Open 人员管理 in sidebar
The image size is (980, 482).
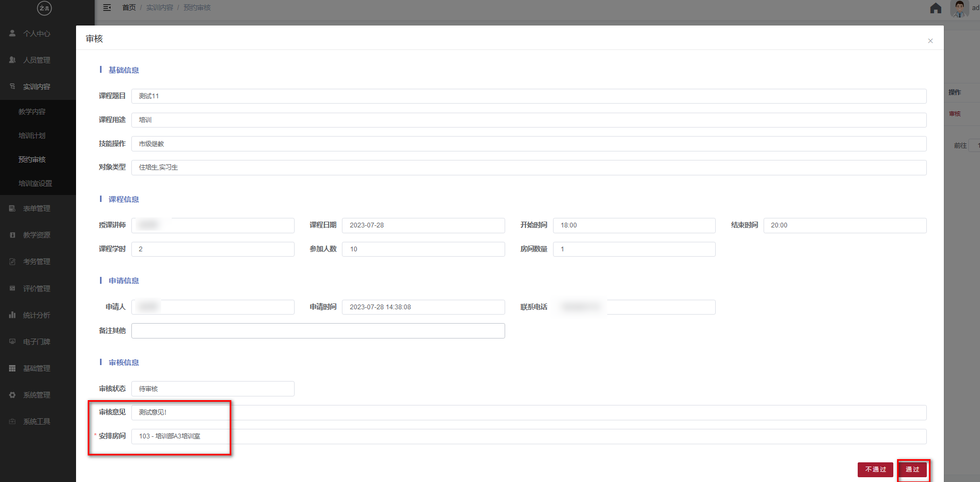pyautogui.click(x=38, y=60)
